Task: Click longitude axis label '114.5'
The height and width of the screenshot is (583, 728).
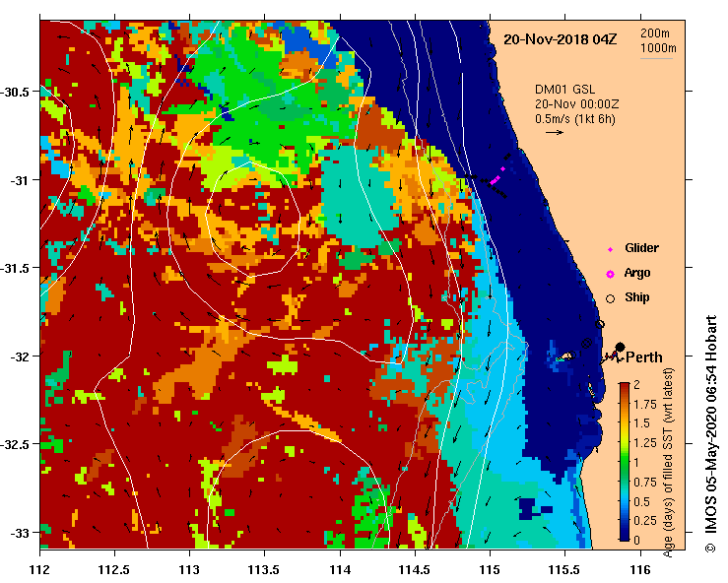Action: point(415,569)
